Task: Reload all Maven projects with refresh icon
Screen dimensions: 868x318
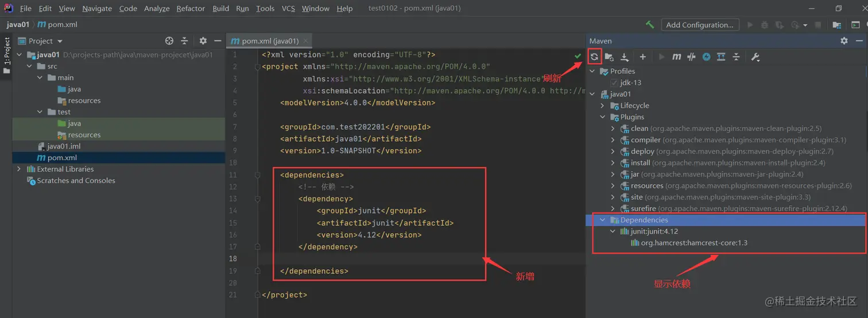Action: [x=594, y=57]
